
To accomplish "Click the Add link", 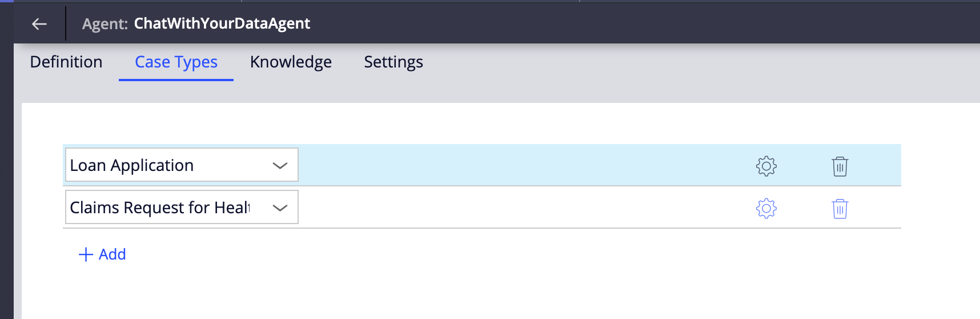I will tap(112, 254).
